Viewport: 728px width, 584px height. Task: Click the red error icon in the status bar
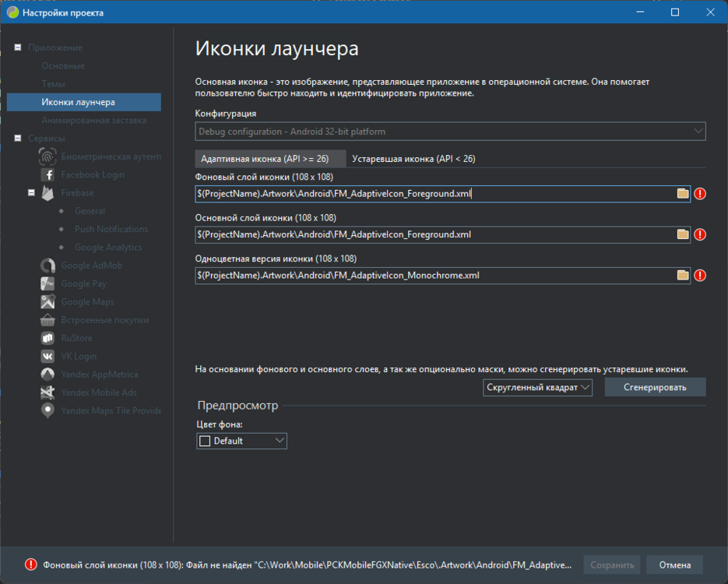(30, 565)
